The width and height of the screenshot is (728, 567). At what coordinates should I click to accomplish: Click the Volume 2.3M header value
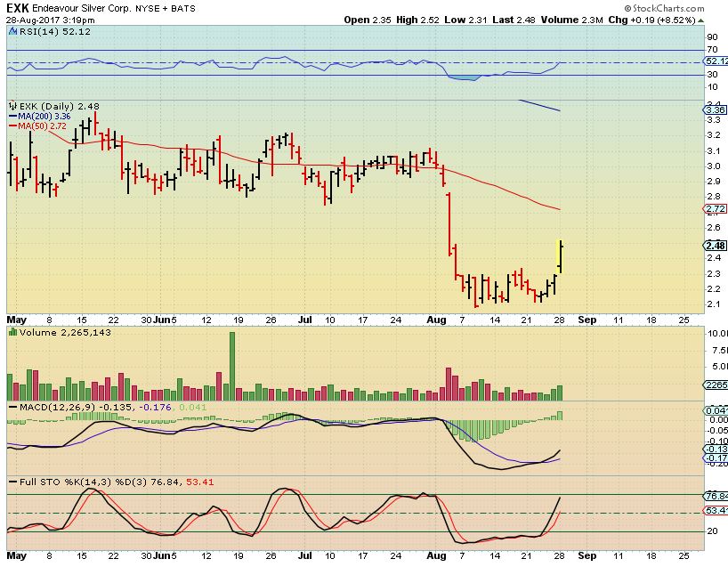click(x=571, y=20)
